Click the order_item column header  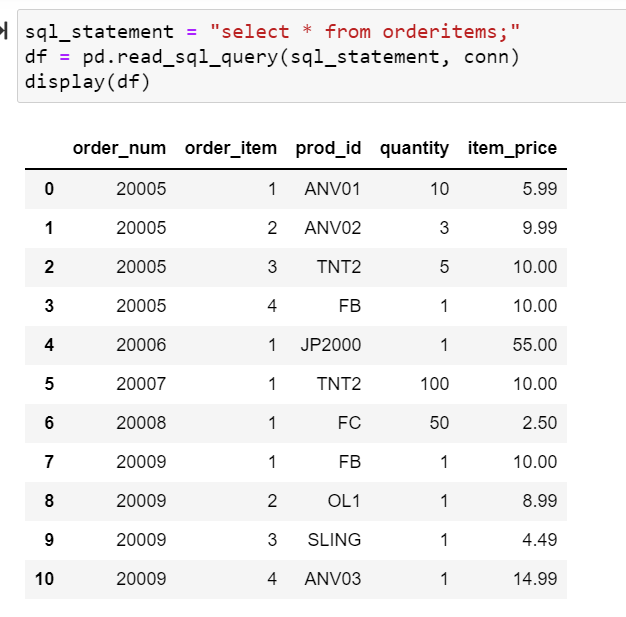coord(231,148)
